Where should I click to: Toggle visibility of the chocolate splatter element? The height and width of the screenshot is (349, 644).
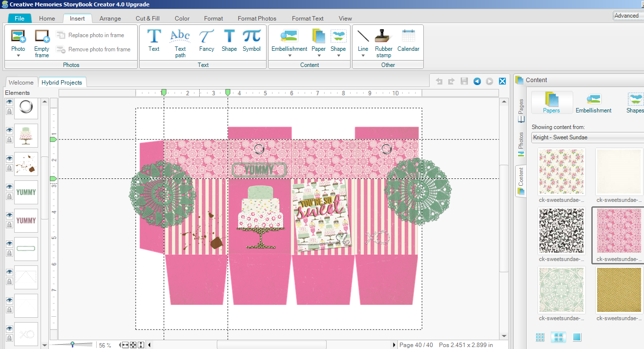coord(9,159)
